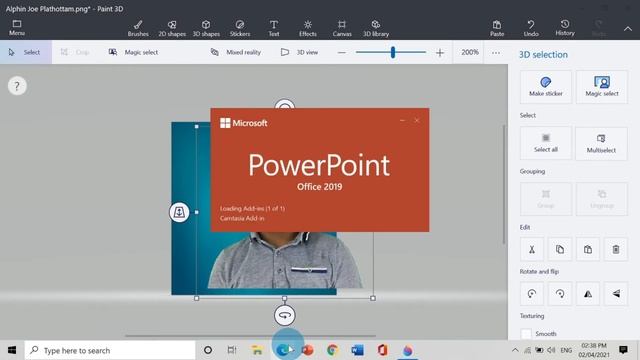The height and width of the screenshot is (360, 640).
Task: Open the Effects tab
Action: 308,29
